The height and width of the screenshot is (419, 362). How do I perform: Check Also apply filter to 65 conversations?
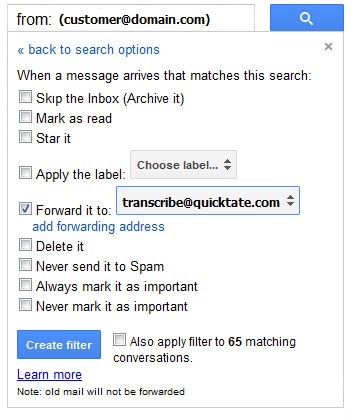(x=119, y=340)
